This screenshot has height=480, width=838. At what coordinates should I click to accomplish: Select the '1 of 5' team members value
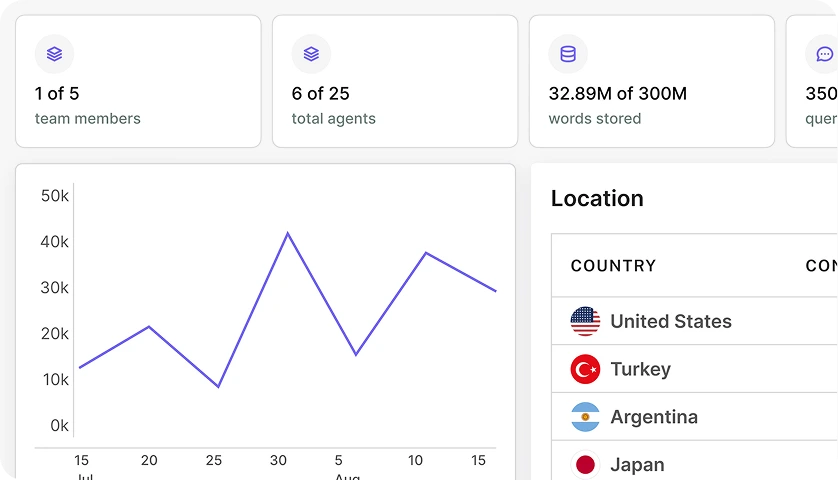[x=57, y=94]
